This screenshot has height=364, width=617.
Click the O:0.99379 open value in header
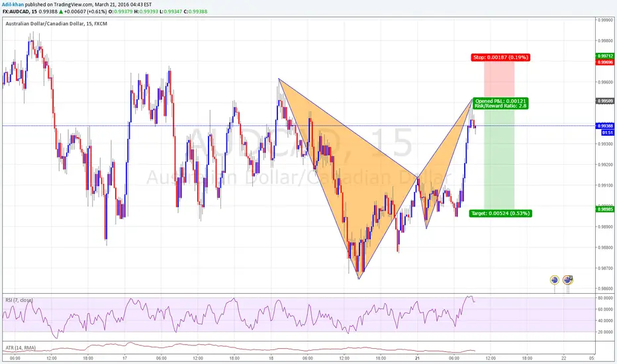click(120, 11)
